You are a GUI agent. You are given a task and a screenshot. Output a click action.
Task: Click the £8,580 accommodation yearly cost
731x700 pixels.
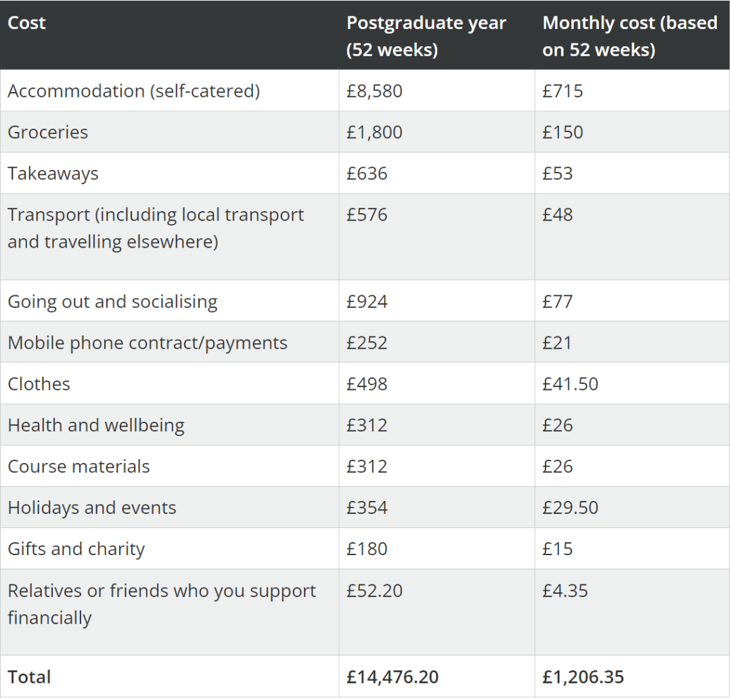(374, 91)
